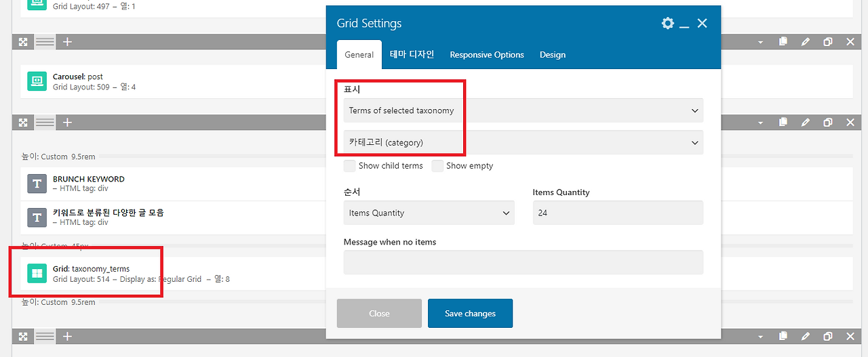Click move handle of the BRUNCH KEYWORD row

click(x=23, y=123)
